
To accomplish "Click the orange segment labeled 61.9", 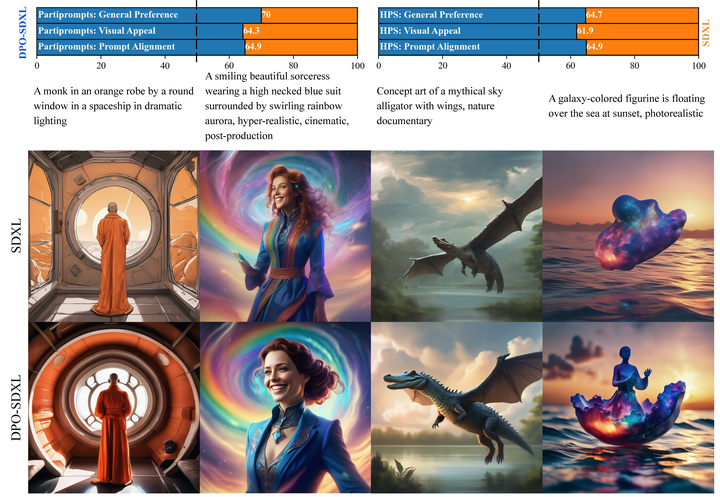I will [637, 31].
